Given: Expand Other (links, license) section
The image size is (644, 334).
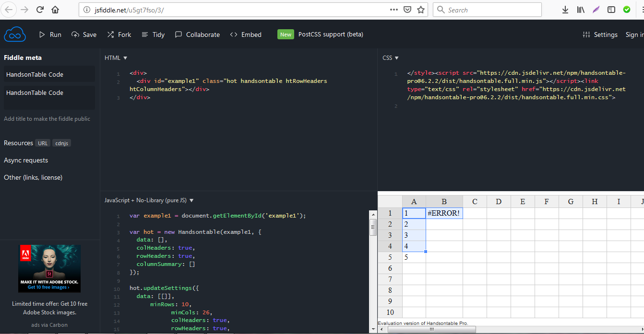Looking at the screenshot, I should pos(33,177).
